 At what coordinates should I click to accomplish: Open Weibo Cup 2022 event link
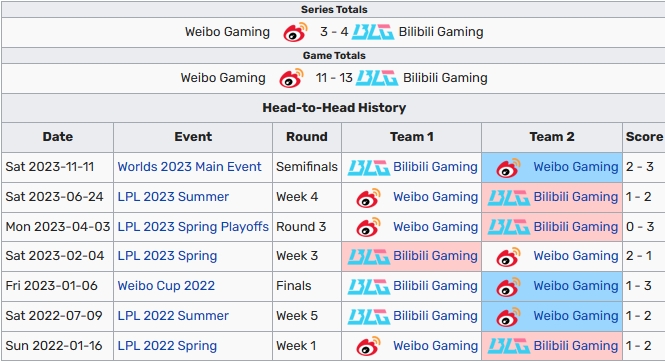tap(166, 286)
